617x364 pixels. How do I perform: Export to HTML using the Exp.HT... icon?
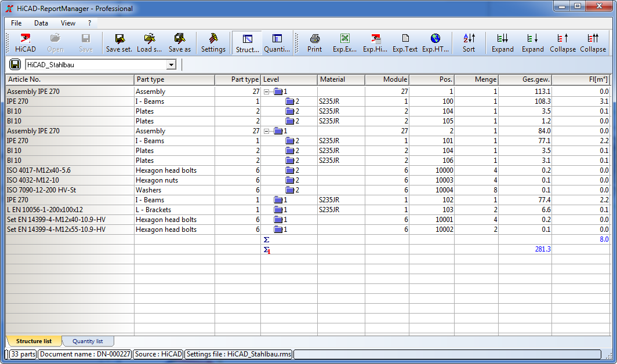pos(435,43)
